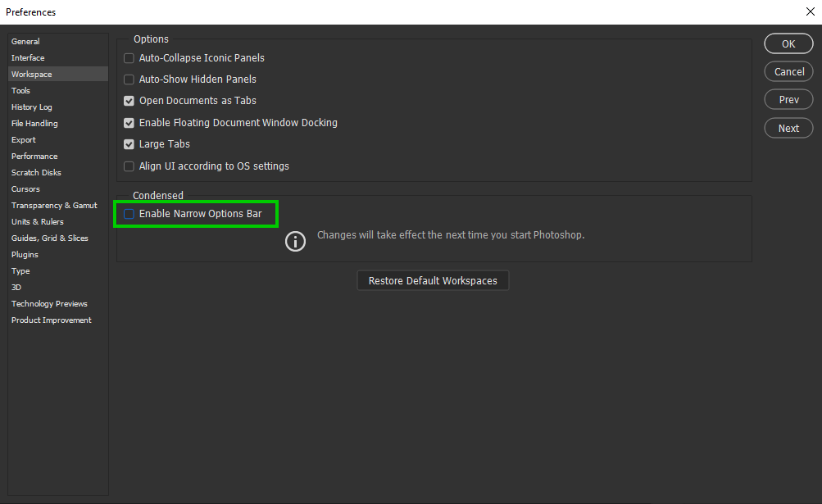
Task: Enable the Narrow Options Bar checkbox
Action: (x=129, y=213)
